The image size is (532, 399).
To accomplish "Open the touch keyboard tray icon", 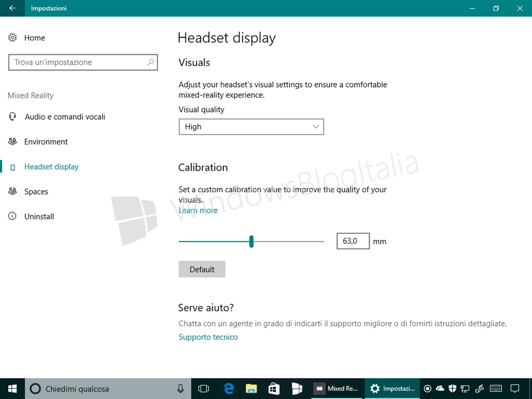I will click(x=496, y=389).
